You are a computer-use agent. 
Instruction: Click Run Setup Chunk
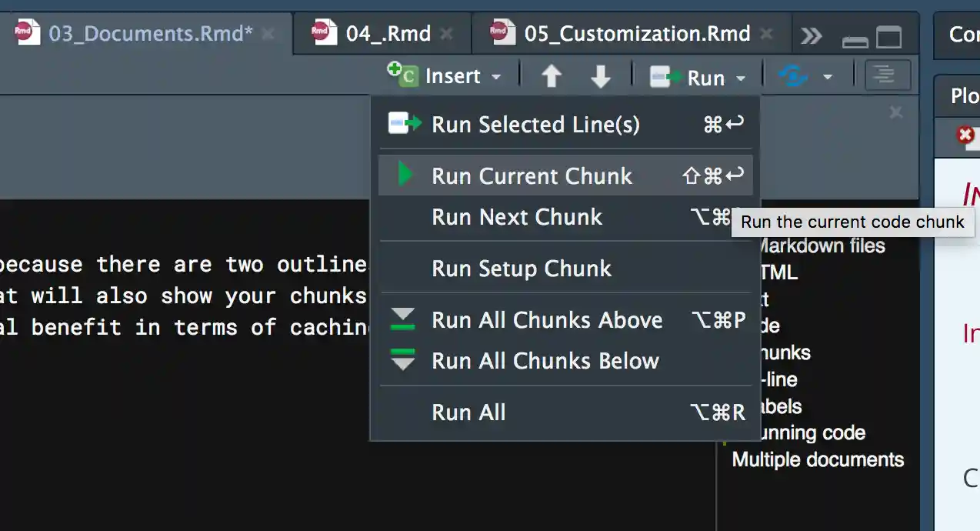pyautogui.click(x=522, y=269)
